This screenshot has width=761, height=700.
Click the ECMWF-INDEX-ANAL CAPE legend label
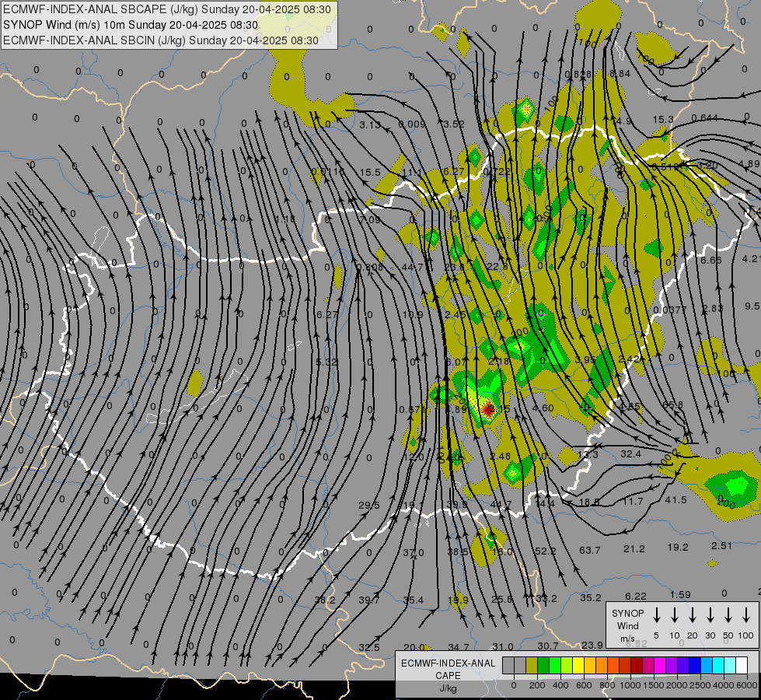click(x=448, y=670)
